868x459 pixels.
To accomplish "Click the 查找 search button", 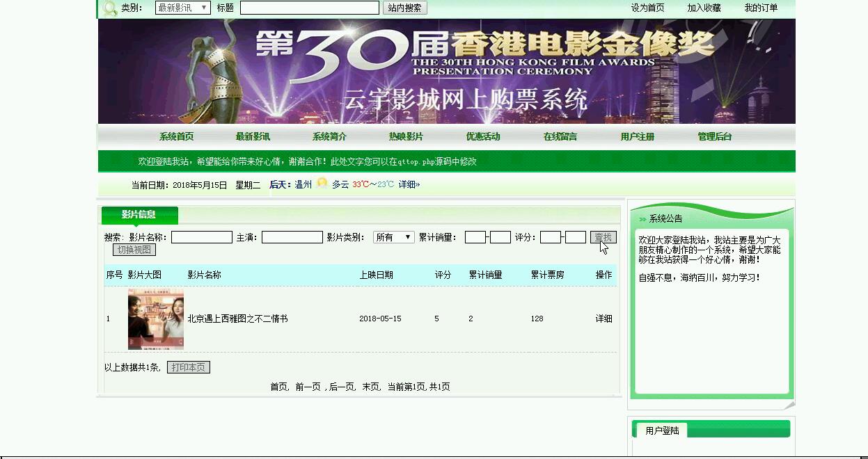I will [x=603, y=237].
